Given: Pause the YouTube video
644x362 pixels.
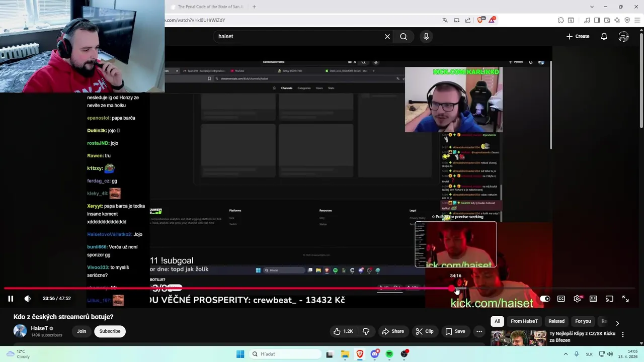Looking at the screenshot, I should [11, 299].
